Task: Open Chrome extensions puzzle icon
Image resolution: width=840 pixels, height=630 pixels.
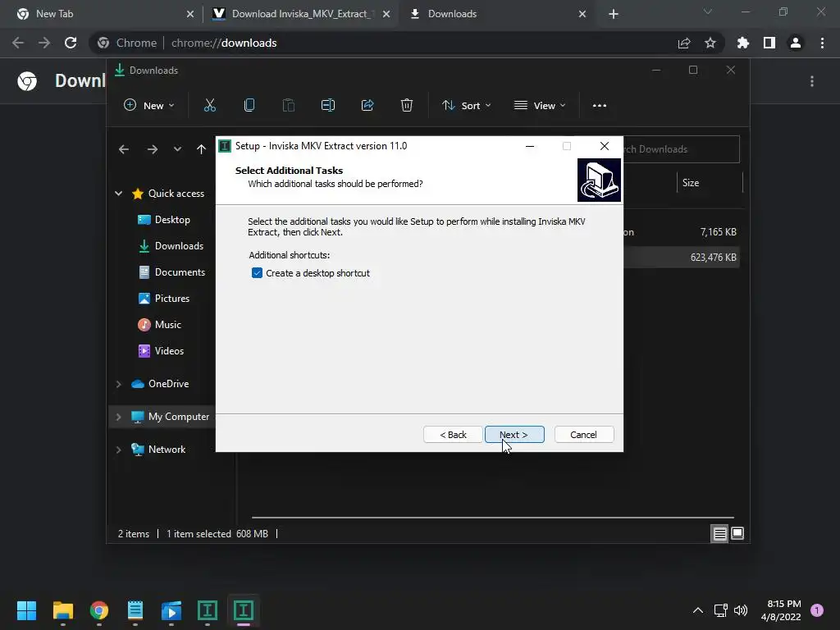Action: point(742,43)
